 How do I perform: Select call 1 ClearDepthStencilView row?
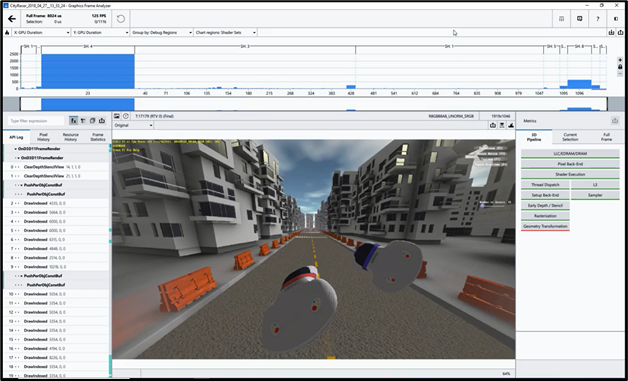56,176
